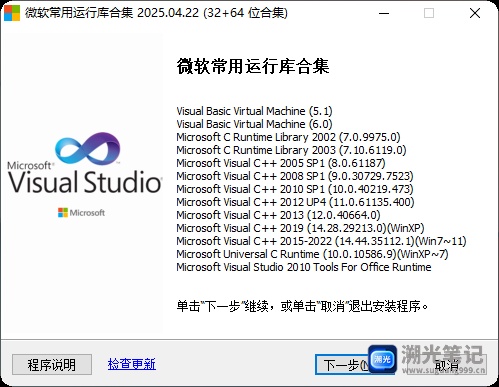
Task: Select Microsoft Visual C++ 2013 entry
Action: pyautogui.click(x=278, y=215)
